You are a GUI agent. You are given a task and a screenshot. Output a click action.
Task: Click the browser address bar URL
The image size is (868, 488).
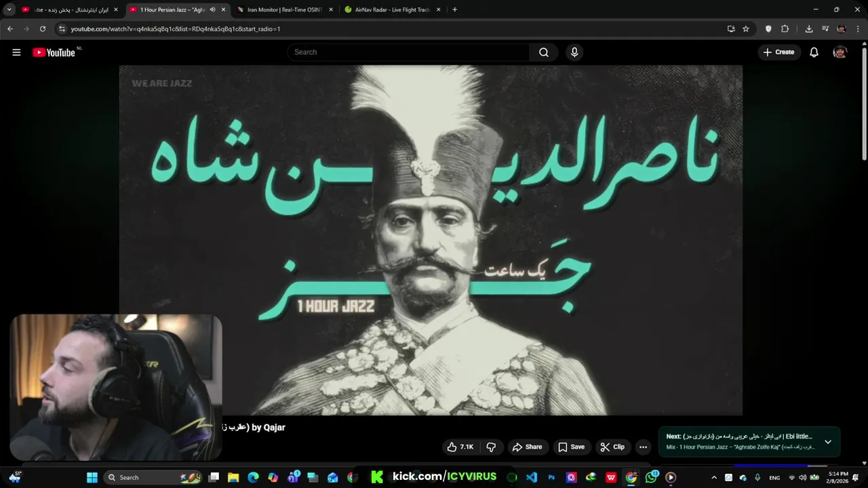pyautogui.click(x=176, y=28)
